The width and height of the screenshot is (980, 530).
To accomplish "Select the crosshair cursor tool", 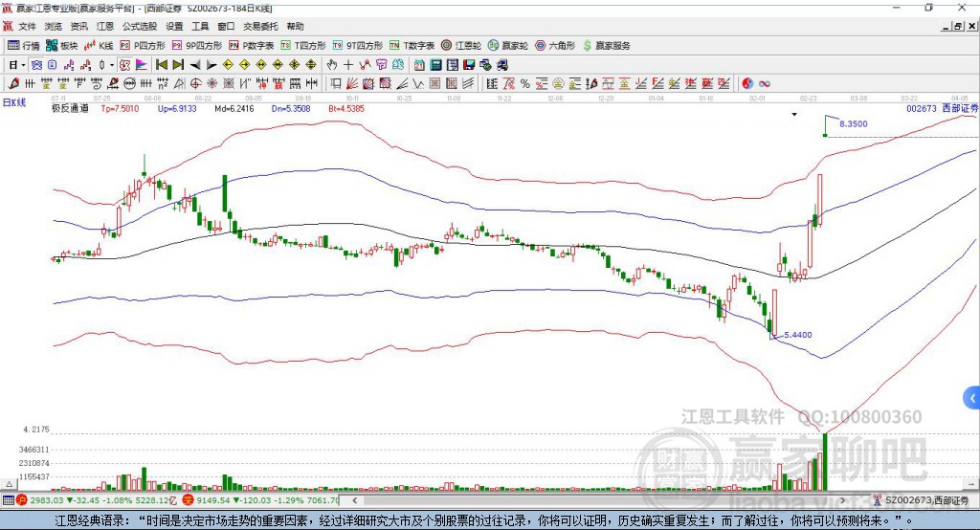I will pyautogui.click(x=348, y=65).
